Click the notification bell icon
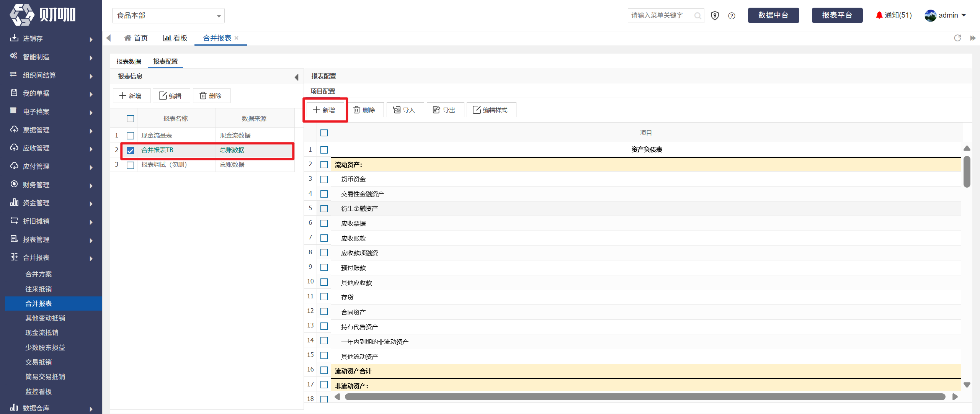The image size is (980, 414). click(x=879, y=15)
